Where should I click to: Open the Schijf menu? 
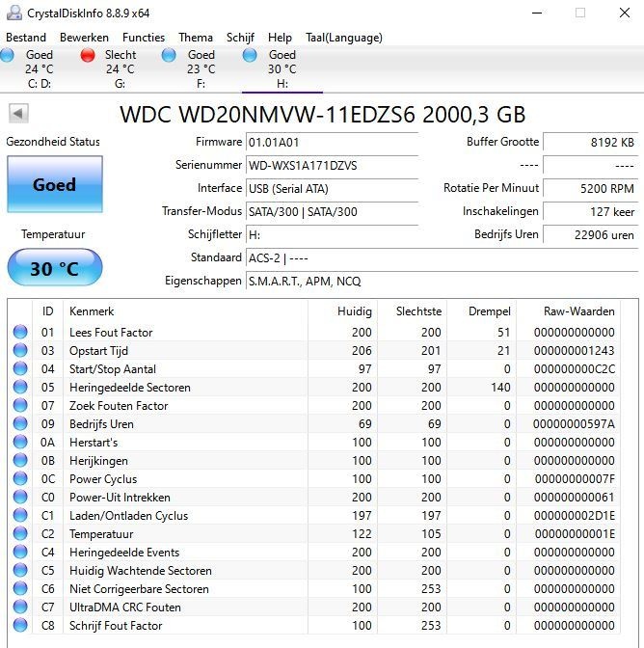pos(240,38)
